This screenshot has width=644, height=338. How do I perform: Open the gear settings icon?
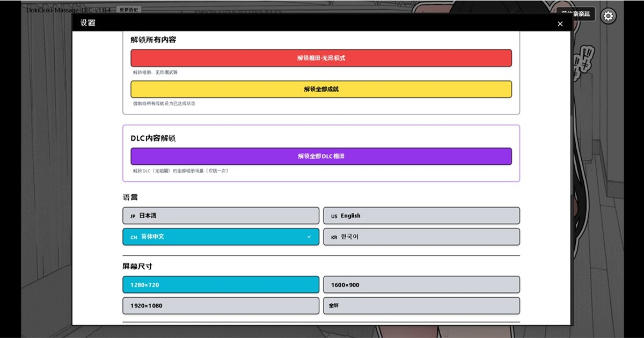[608, 16]
